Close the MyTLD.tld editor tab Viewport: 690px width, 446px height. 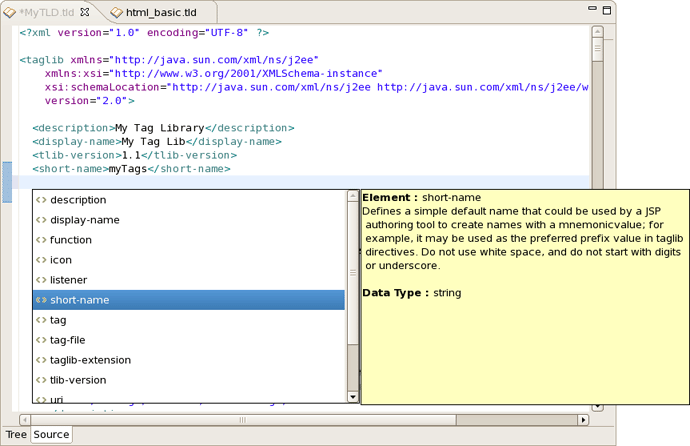coord(85,12)
